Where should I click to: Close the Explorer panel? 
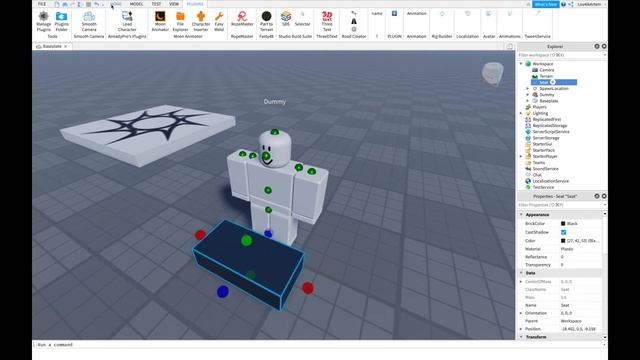(604, 47)
